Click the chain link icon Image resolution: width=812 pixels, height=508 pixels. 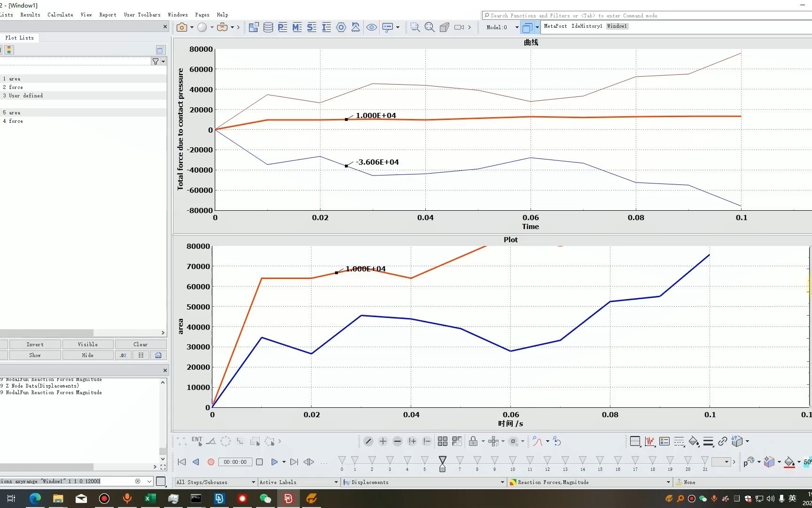(723, 441)
